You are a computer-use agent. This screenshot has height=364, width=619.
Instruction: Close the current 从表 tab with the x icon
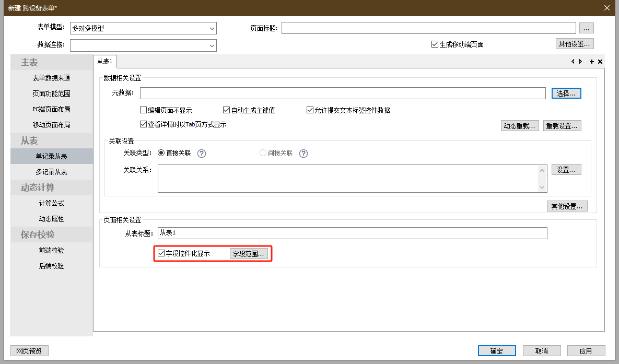(x=600, y=62)
